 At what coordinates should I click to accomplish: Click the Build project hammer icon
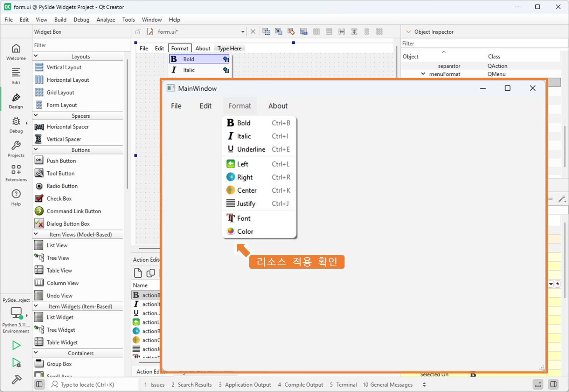pyautogui.click(x=16, y=379)
